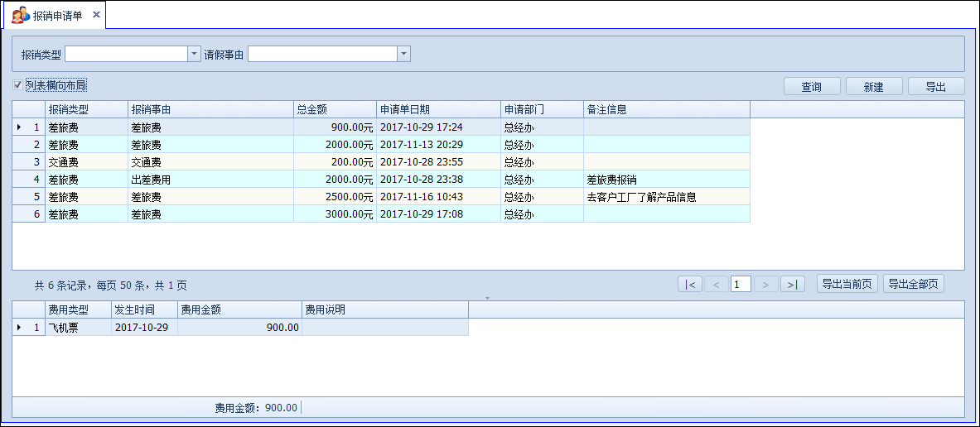Sort by the 费用说明 column header

pyautogui.click(x=385, y=309)
